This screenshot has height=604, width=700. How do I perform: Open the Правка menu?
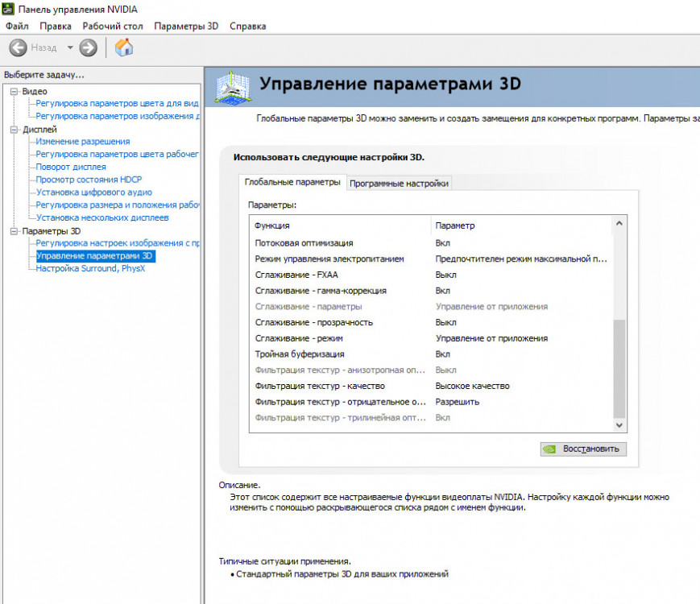56,26
